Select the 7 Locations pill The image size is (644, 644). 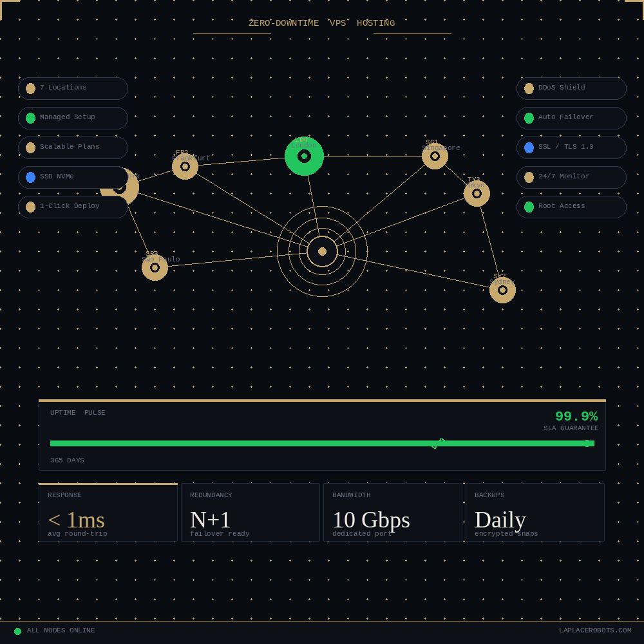[73, 88]
